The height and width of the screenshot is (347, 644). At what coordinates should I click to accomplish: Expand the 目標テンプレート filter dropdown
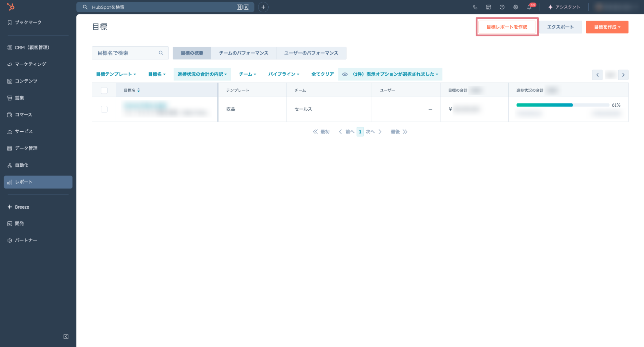click(x=116, y=74)
